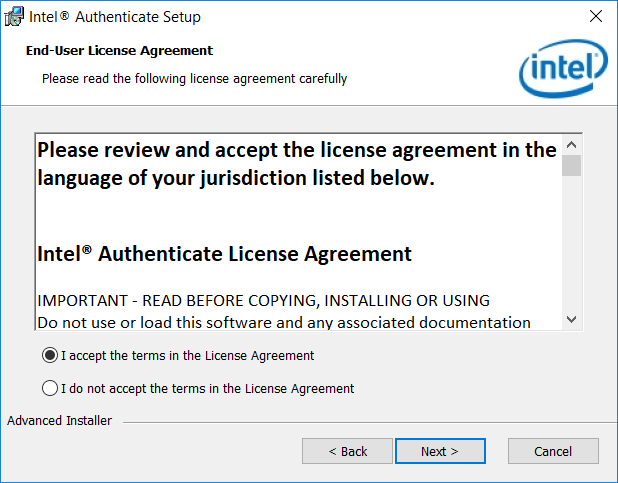Click the Intel logo in the header
This screenshot has width=618, height=483.
click(563, 68)
